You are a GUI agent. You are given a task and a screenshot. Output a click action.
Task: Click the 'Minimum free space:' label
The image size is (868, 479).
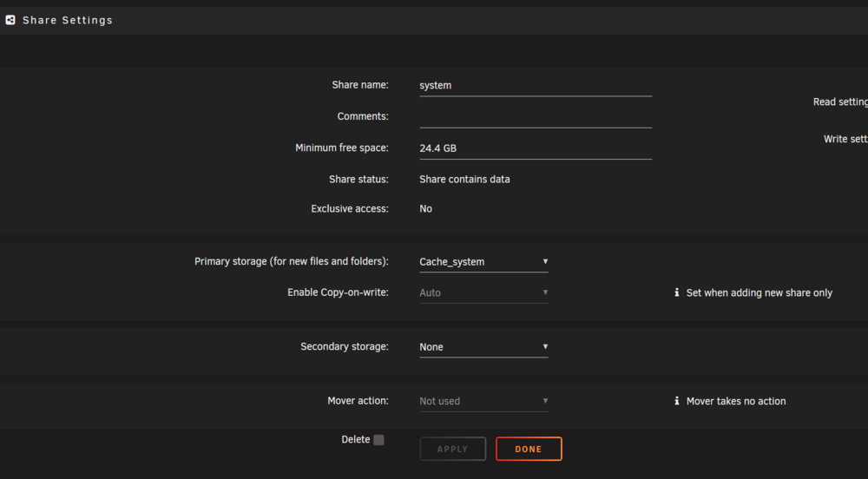point(341,148)
